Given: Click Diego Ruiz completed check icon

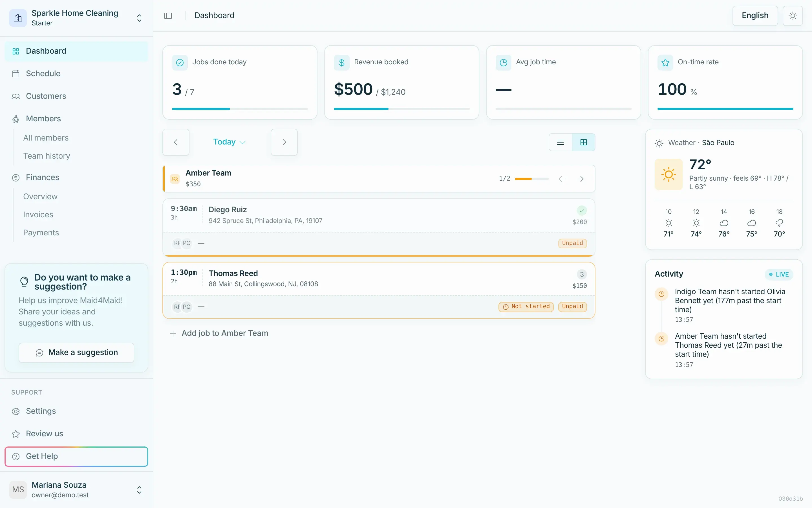Looking at the screenshot, I should coord(581,211).
